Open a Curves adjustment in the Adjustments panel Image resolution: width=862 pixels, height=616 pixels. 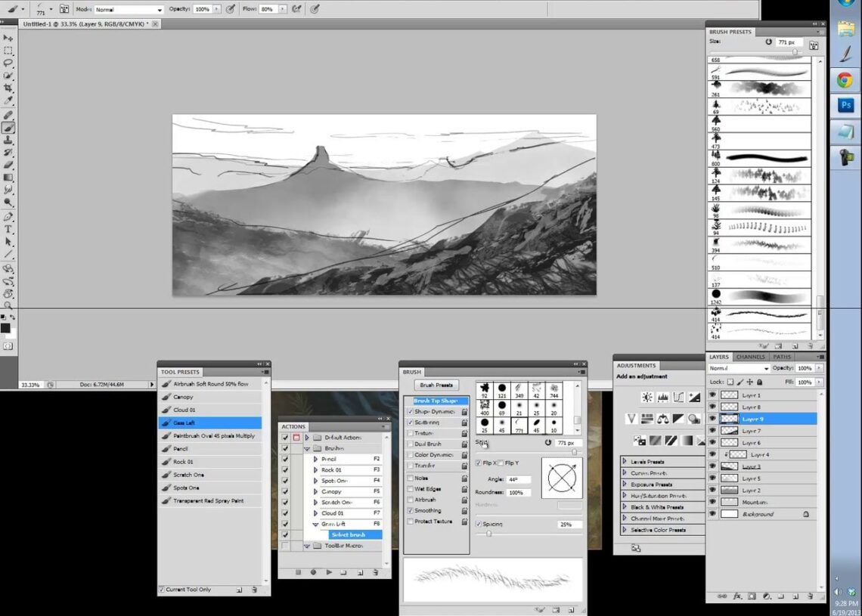[678, 397]
